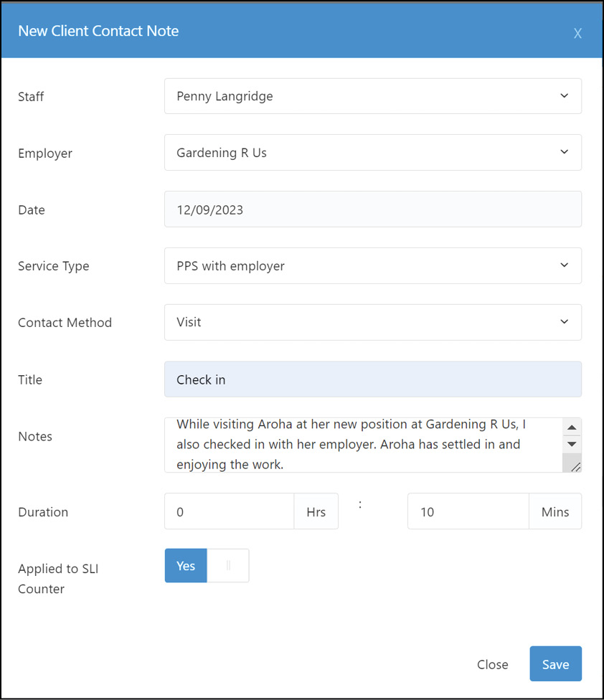Click the Hrs duration input

[230, 511]
